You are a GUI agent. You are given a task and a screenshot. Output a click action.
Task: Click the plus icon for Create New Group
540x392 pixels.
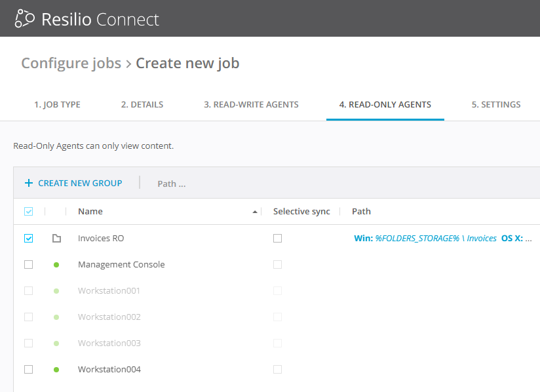(28, 184)
